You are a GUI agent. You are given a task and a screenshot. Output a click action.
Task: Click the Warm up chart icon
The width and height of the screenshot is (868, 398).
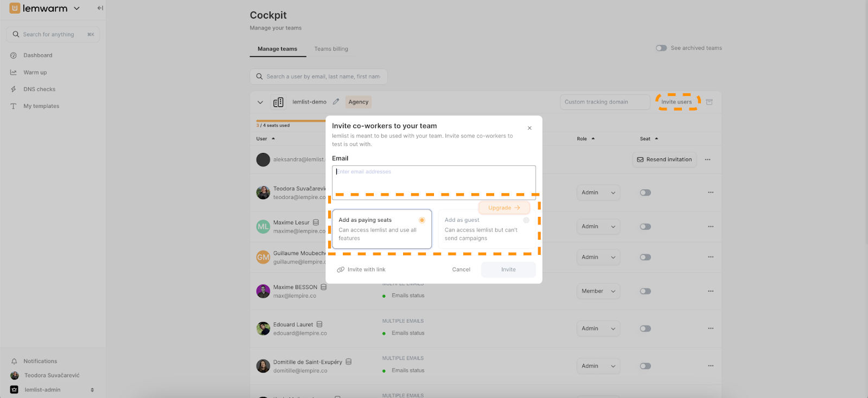point(14,73)
